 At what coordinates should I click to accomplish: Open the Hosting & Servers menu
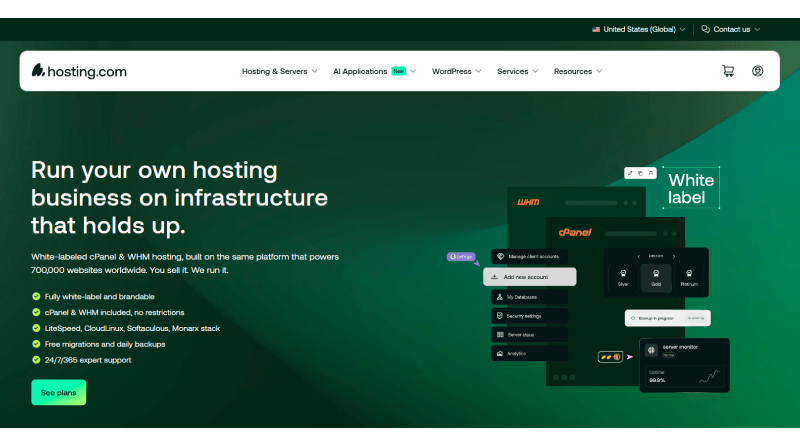[x=280, y=71]
